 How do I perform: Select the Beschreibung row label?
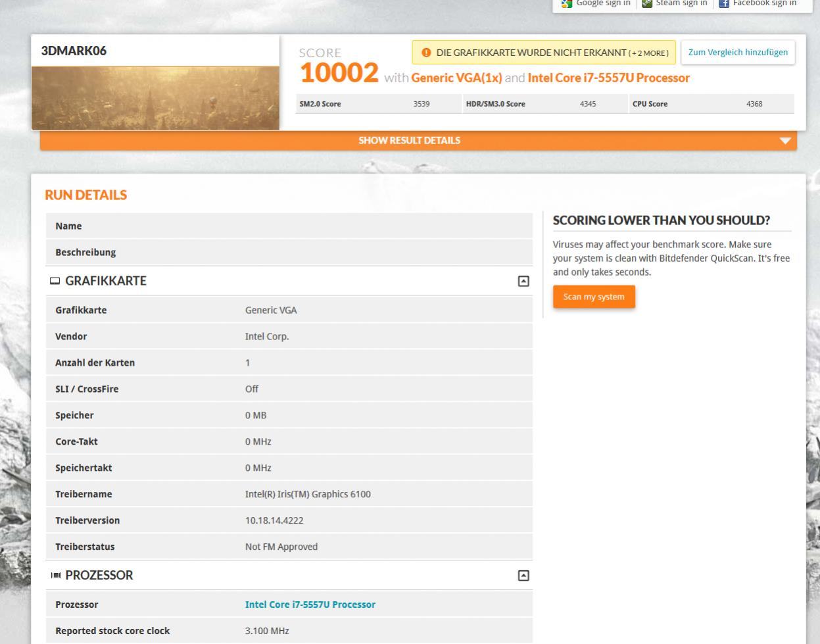click(85, 252)
